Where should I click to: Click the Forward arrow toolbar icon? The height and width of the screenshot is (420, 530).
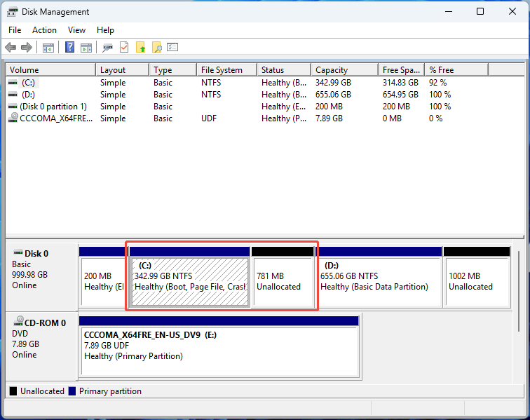click(x=27, y=48)
